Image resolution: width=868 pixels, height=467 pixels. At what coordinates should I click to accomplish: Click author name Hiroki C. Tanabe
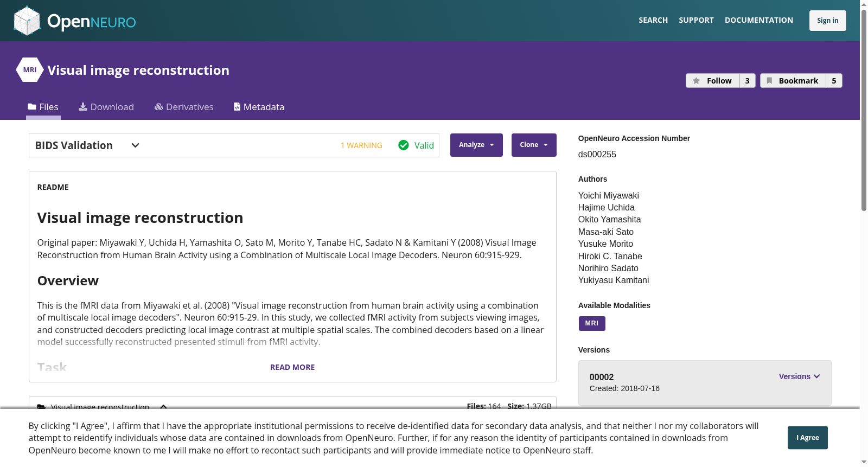(x=610, y=256)
